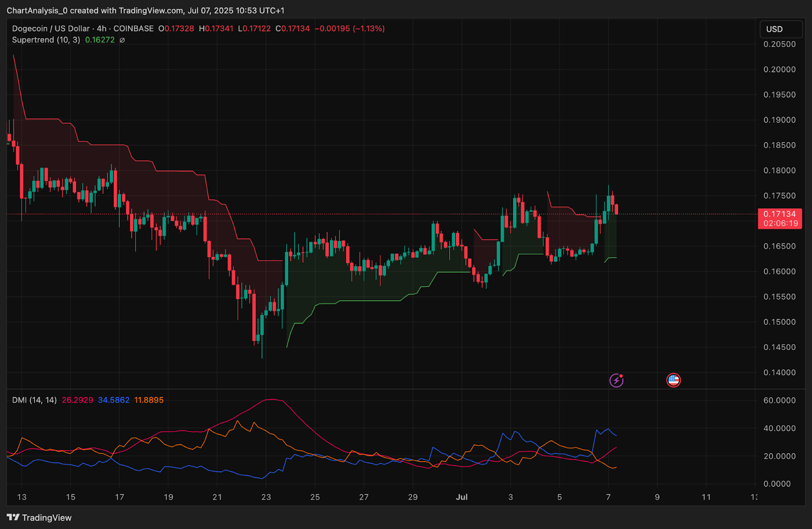Click the 0.18000 price axis label
Image resolution: width=812 pixels, height=529 pixels.
780,170
